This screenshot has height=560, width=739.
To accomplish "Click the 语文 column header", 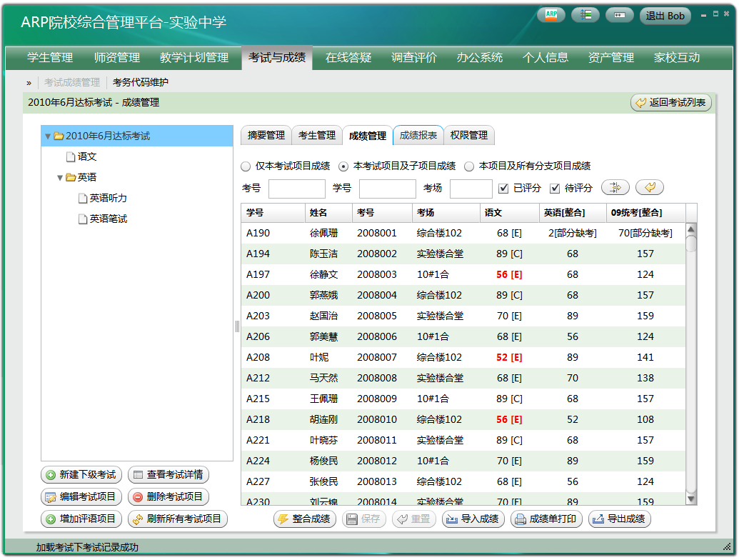I will pyautogui.click(x=510, y=213).
